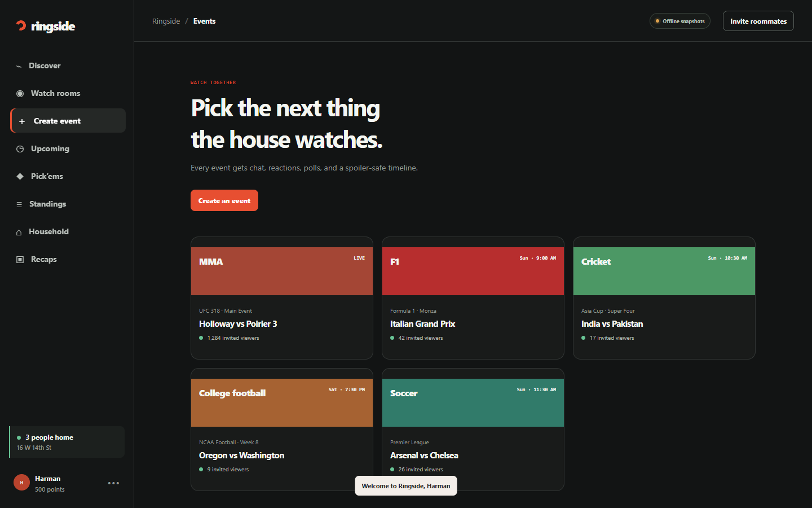Open the MMA event banner
Screen dimensions: 812x508
[x=282, y=271]
